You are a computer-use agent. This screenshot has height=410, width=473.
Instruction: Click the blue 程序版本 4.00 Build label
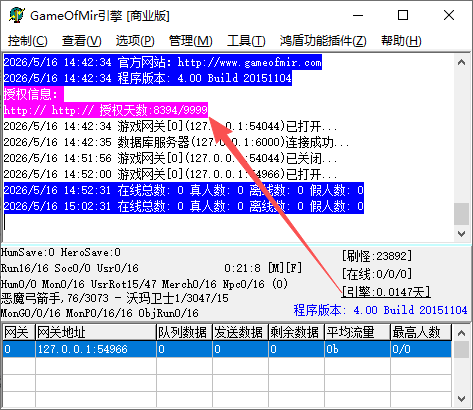380,310
